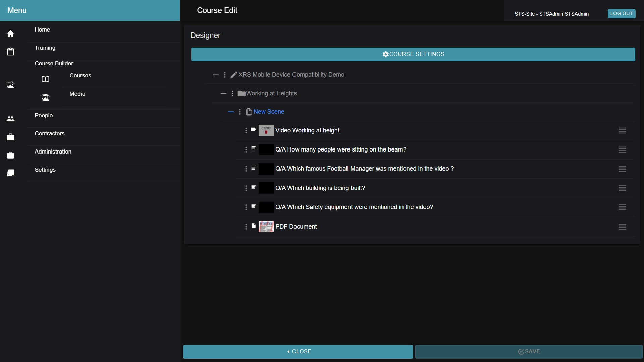Image resolution: width=644 pixels, height=362 pixels.
Task: Click drag handle for football manager question
Action: (x=622, y=169)
